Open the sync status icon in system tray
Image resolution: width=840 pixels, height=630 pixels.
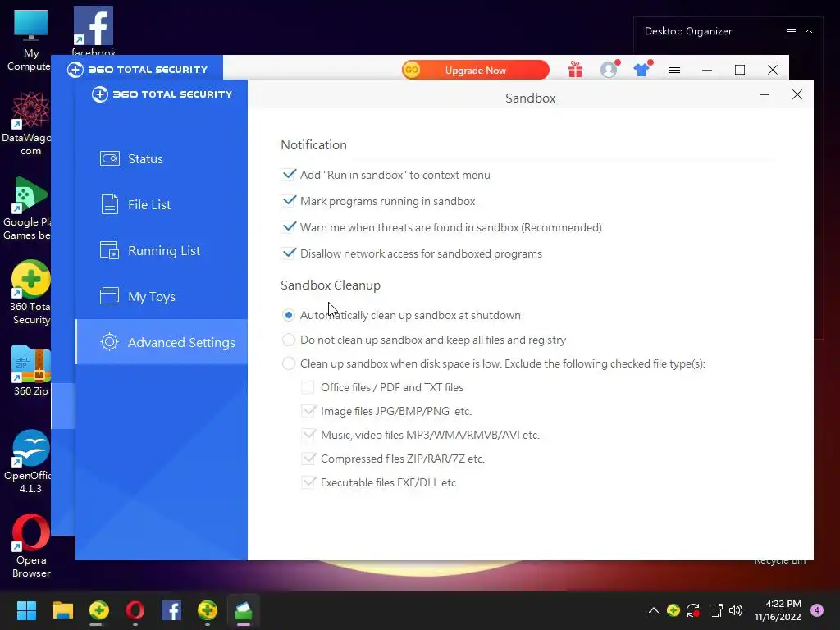tap(693, 610)
